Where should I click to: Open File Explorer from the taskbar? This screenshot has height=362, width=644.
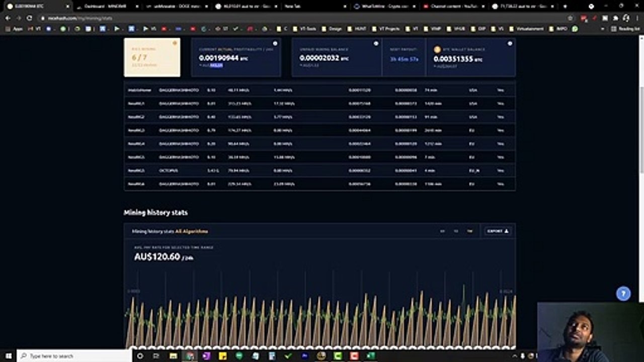[173, 356]
